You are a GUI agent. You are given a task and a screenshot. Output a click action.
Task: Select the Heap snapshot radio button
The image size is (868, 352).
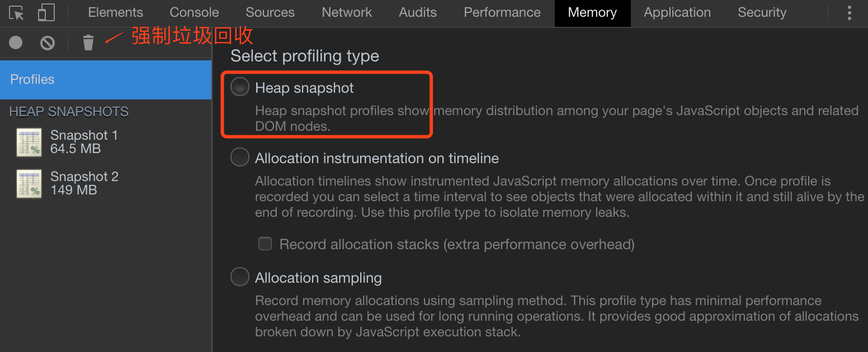click(240, 87)
